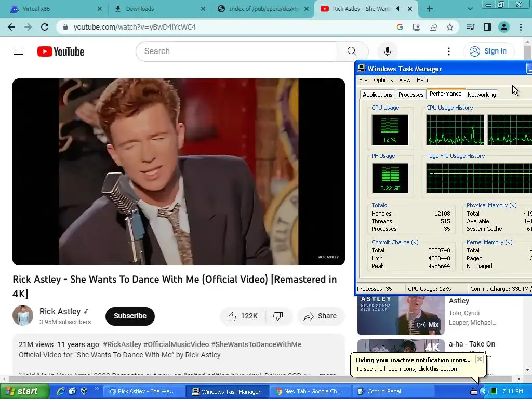The width and height of the screenshot is (532, 399).
Task: Open Task Manager Help menu
Action: 422,80
